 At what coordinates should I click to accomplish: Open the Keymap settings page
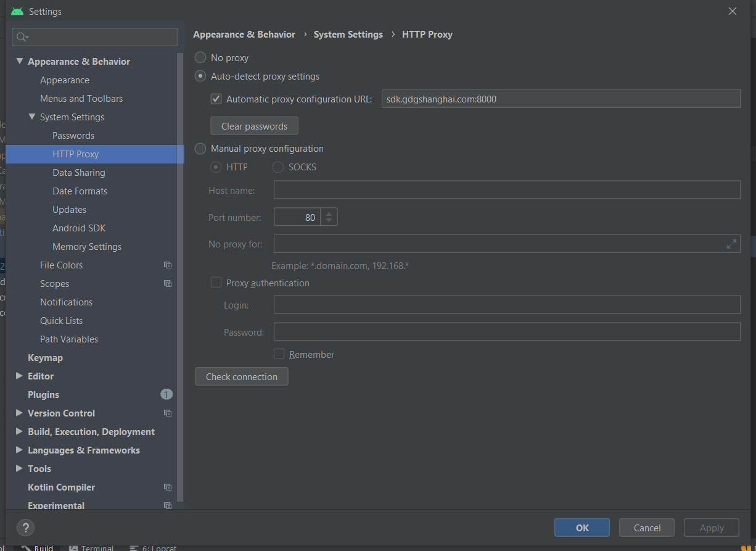(46, 358)
